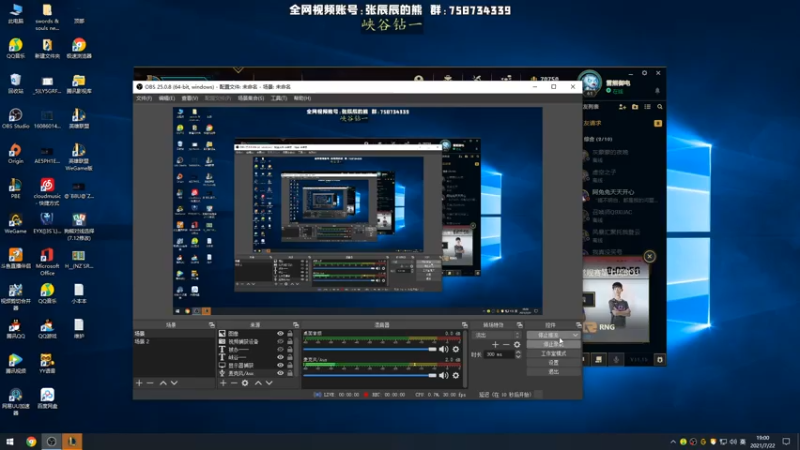Open transition properties gear icon

click(517, 344)
